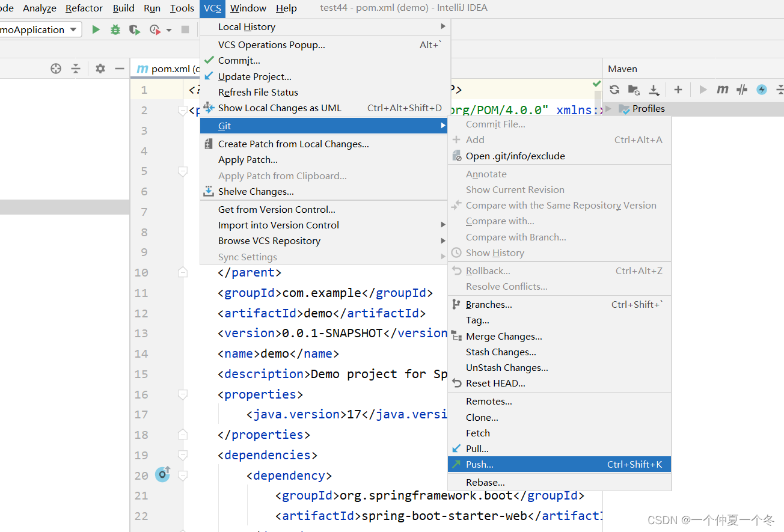This screenshot has height=532, width=784.
Task: Toggle Maven offline mode
Action: point(742,90)
